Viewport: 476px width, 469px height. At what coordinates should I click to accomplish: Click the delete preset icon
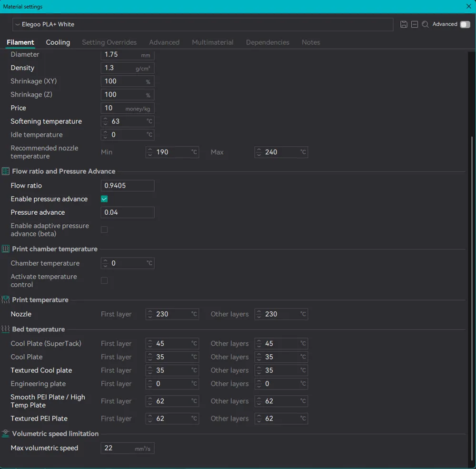tap(415, 24)
